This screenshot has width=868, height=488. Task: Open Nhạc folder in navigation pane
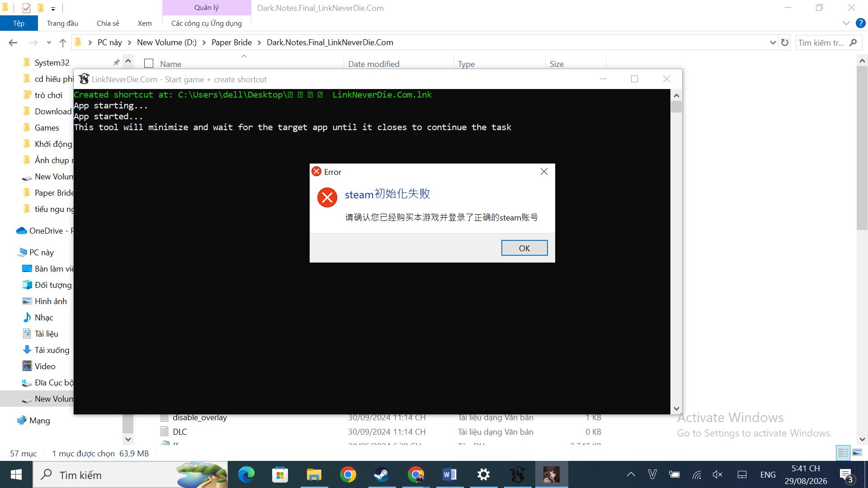point(44,317)
